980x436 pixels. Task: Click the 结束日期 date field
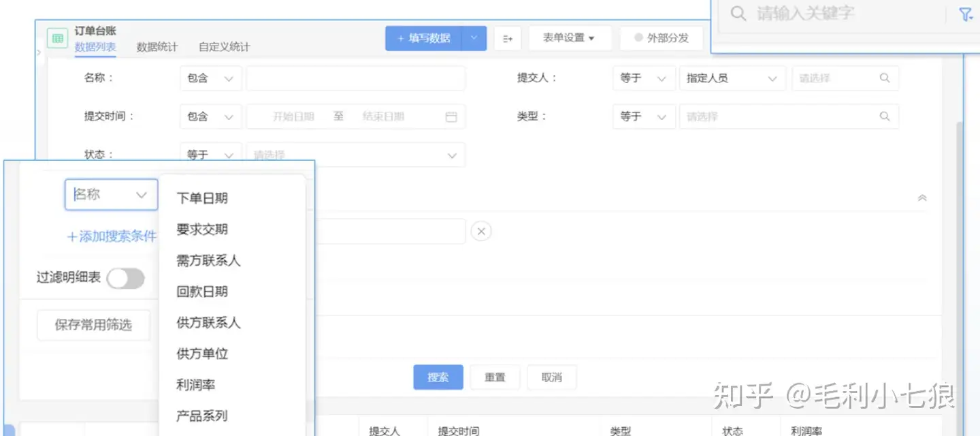coord(383,116)
